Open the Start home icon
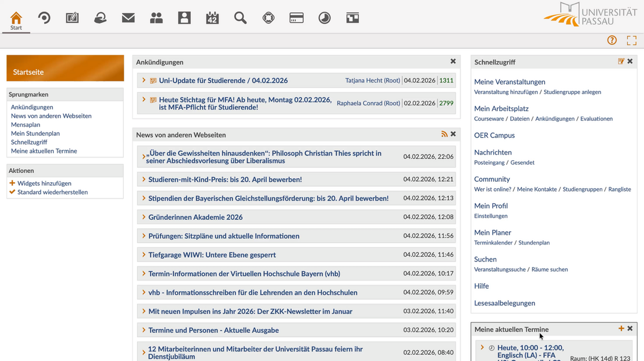This screenshot has width=644, height=361. pos(16,18)
